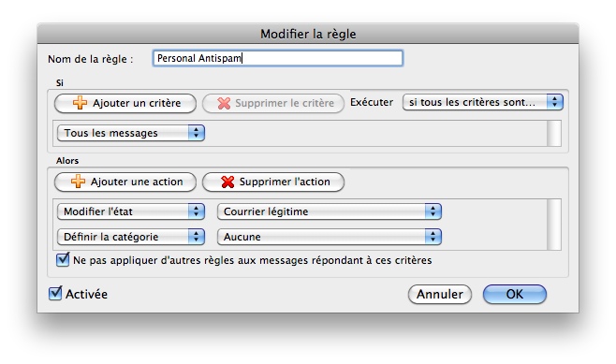Click the scrollbar track of the actions list

pyautogui.click(x=554, y=225)
